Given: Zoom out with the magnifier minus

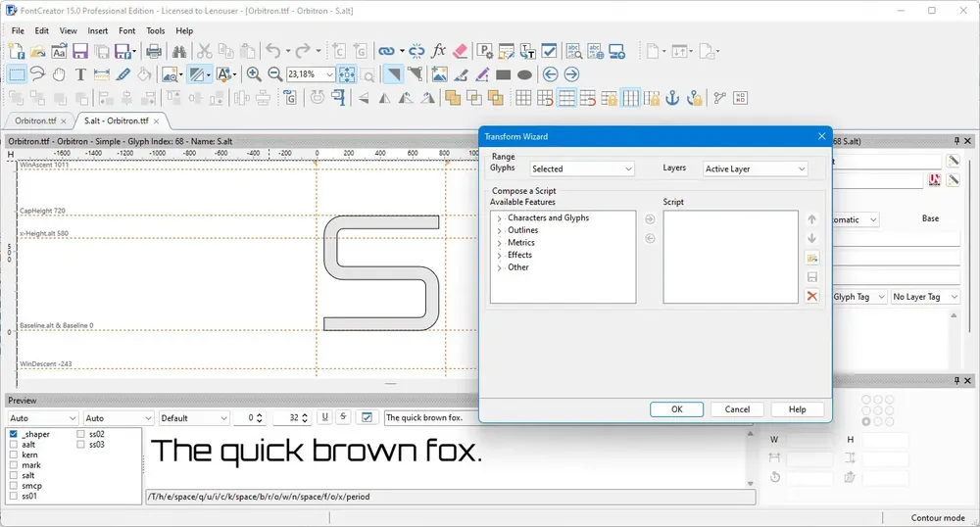Looking at the screenshot, I should tap(275, 74).
